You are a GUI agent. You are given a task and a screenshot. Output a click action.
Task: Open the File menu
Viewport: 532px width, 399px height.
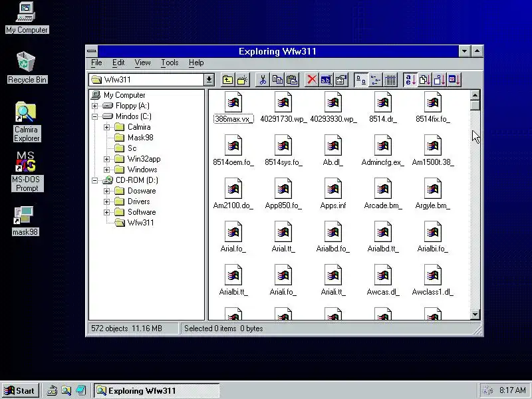click(96, 63)
